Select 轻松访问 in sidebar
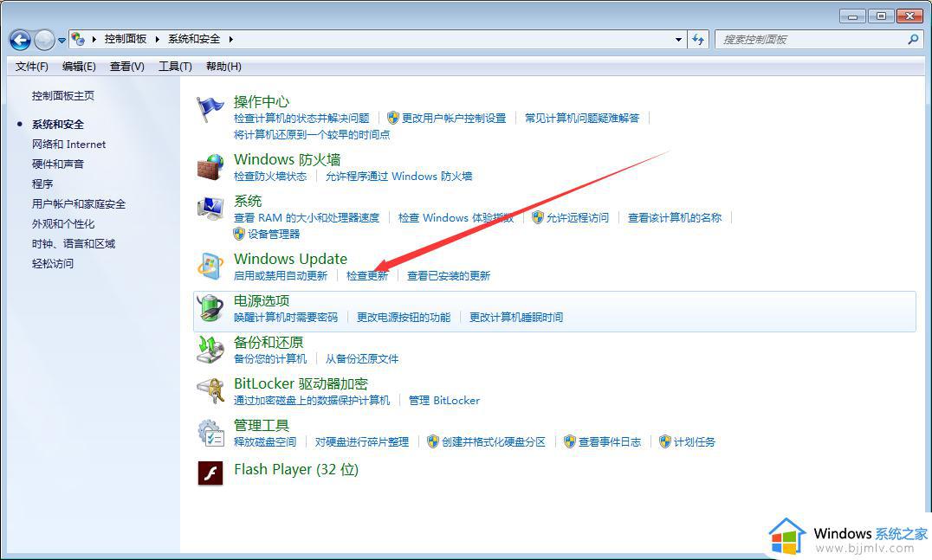Screen dimensions: 932x560 [x=53, y=264]
